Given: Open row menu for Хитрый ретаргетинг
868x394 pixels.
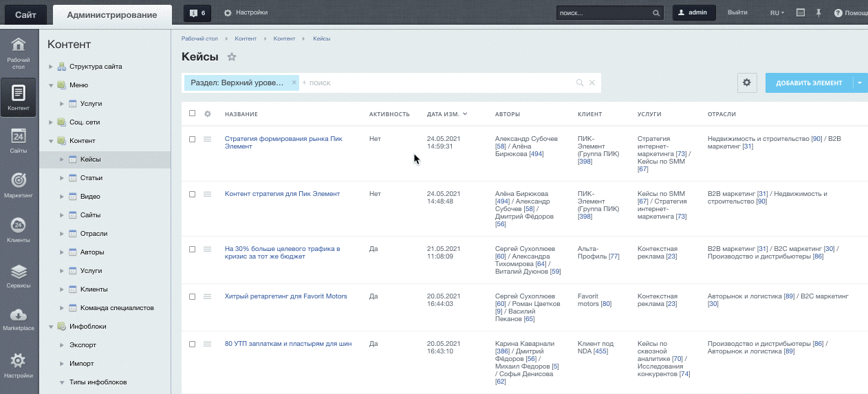Looking at the screenshot, I should 208,296.
